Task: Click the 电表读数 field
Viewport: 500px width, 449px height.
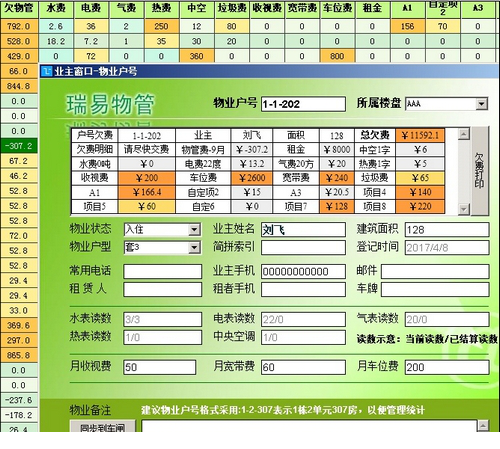Action: click(x=303, y=319)
